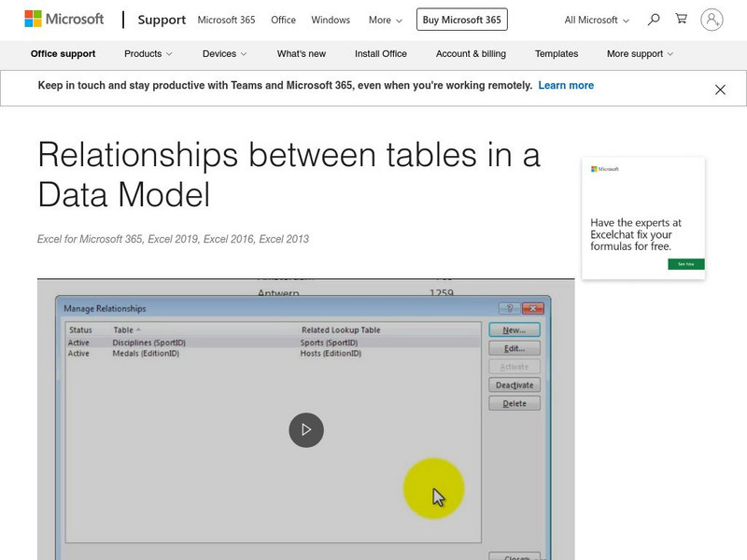Click Hosts (EditionID) lookup table entry
Image resolution: width=747 pixels, height=560 pixels.
331,354
